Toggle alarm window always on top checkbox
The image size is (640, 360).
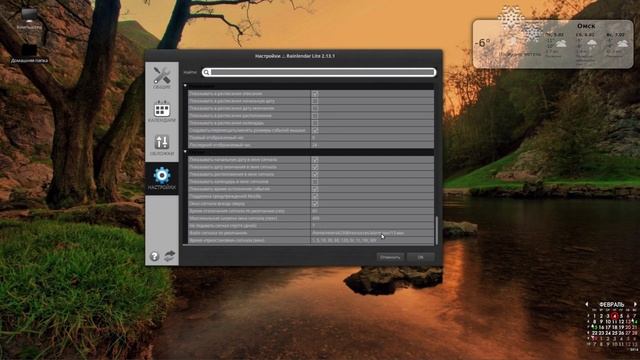click(315, 203)
